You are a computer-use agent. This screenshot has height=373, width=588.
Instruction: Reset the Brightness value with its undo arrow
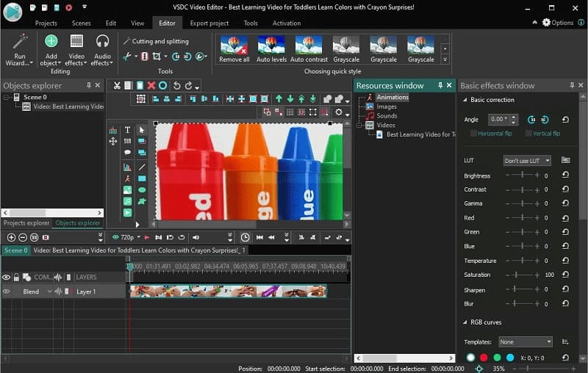click(566, 175)
